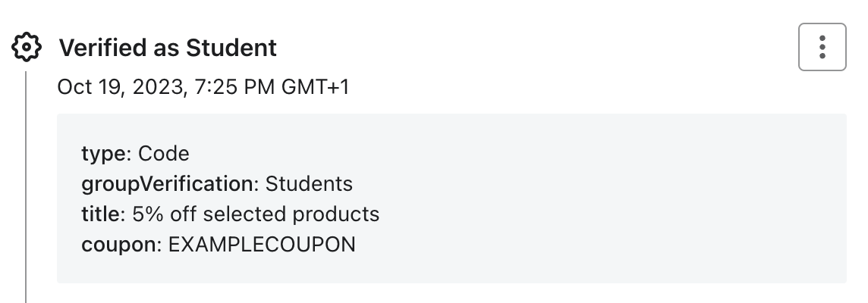Open the three-dot options menu

tap(822, 47)
